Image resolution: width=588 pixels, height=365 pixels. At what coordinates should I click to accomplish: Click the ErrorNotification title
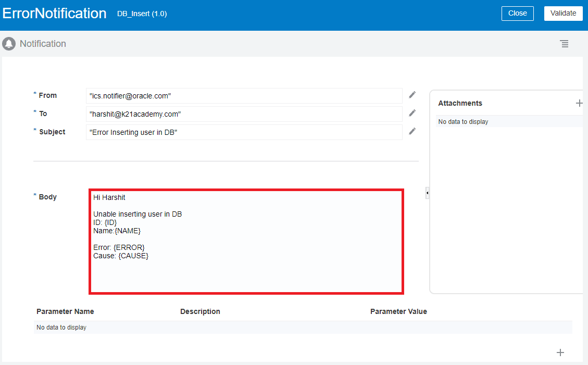pyautogui.click(x=54, y=13)
